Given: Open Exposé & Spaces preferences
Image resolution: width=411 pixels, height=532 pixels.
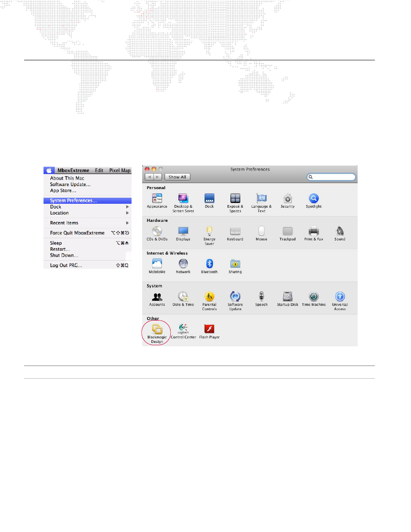Looking at the screenshot, I should [235, 203].
